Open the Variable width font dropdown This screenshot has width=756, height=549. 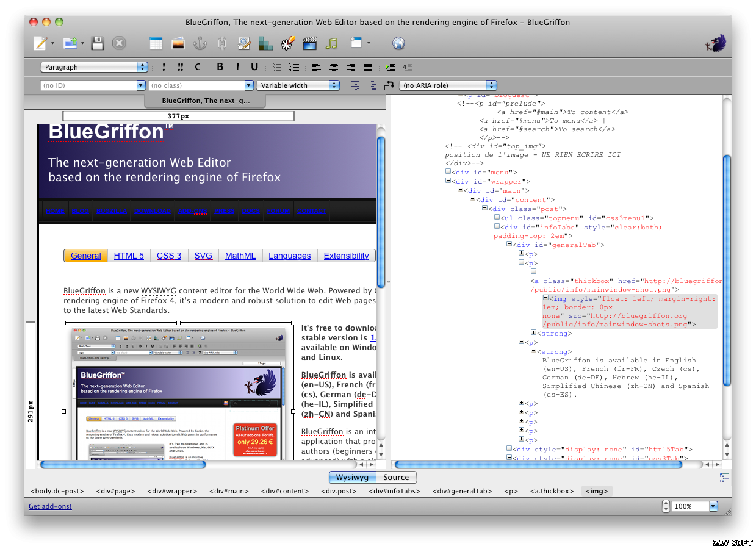point(298,85)
